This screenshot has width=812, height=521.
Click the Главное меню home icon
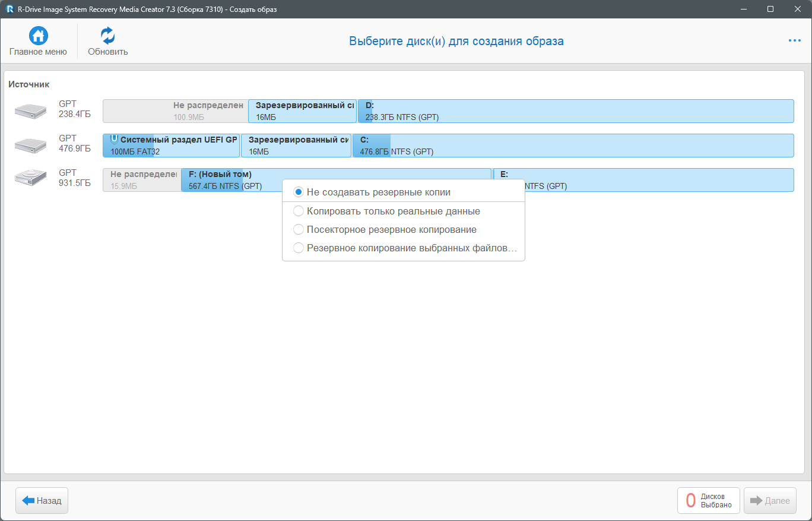tap(38, 36)
